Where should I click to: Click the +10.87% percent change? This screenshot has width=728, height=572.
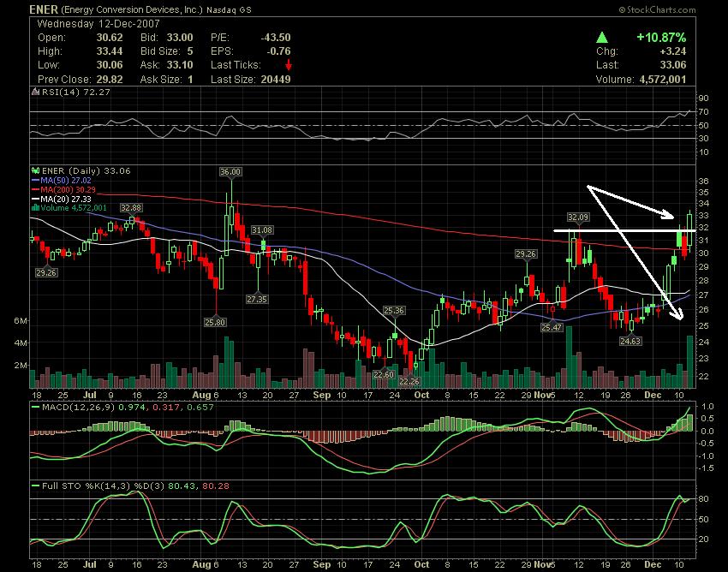[661, 37]
